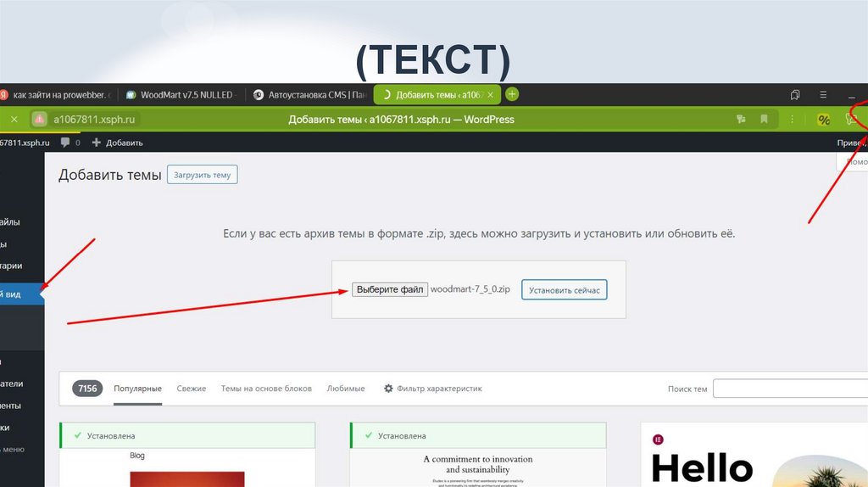Select the 'Свежие' themes filter tab

(x=191, y=389)
